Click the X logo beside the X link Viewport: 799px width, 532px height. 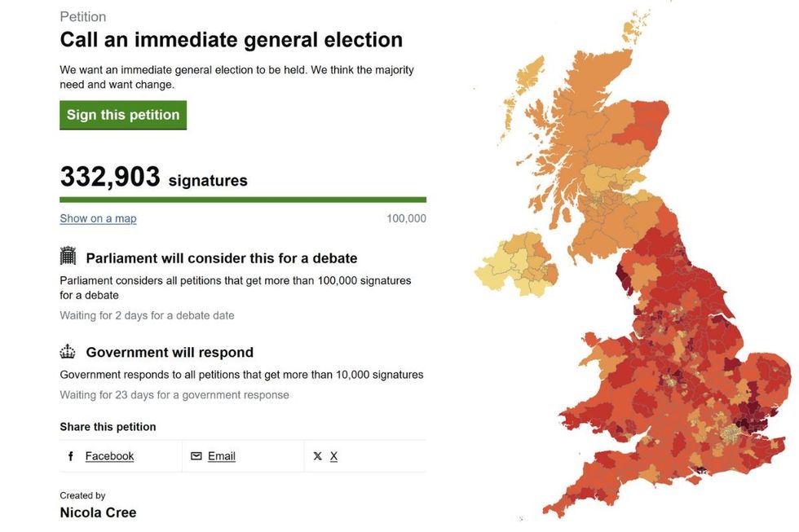317,456
